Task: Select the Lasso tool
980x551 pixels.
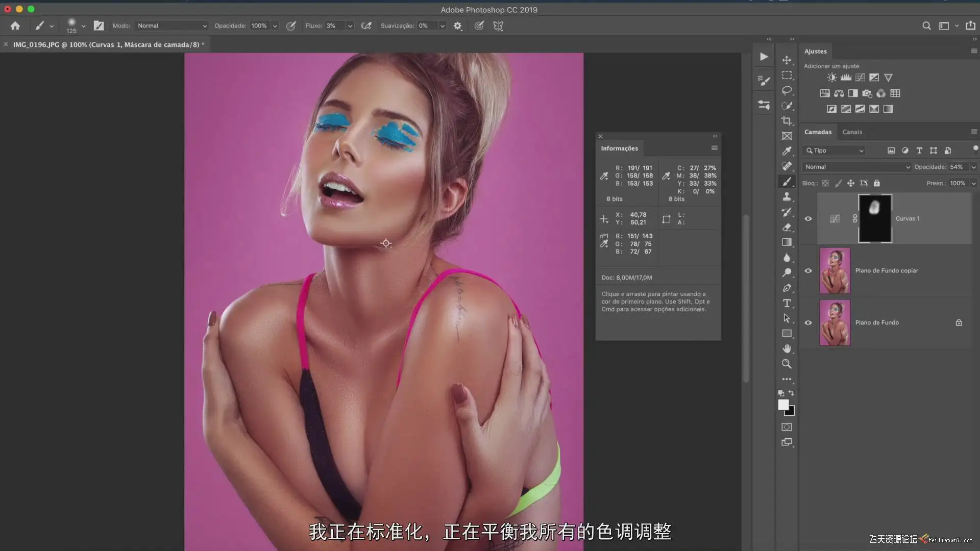Action: click(787, 91)
